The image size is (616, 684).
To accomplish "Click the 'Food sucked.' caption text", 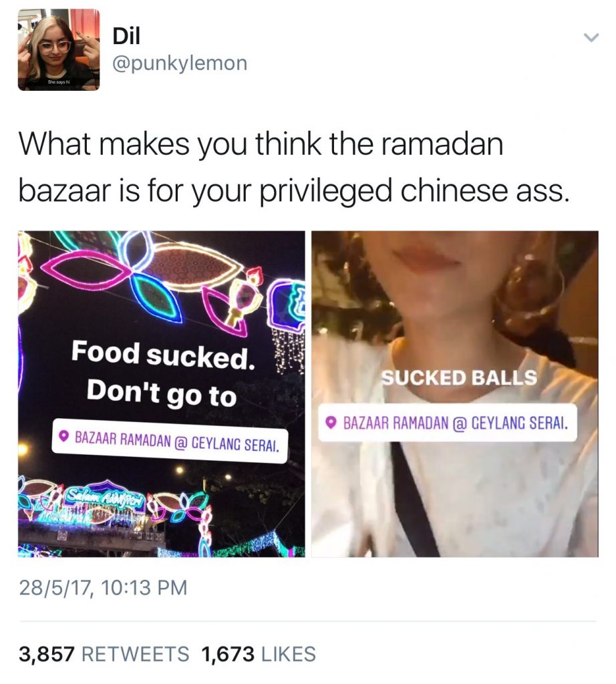I will [x=163, y=355].
